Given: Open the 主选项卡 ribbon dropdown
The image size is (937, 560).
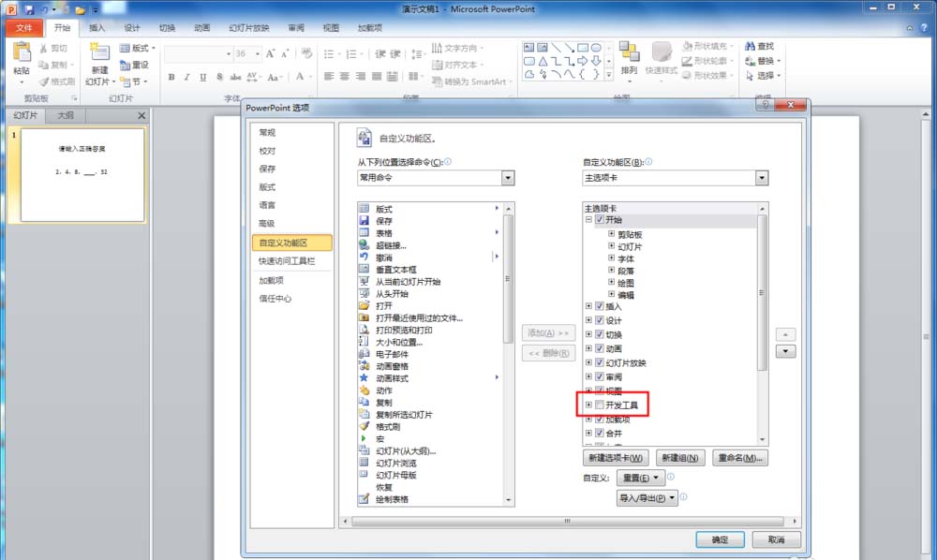Looking at the screenshot, I should (761, 177).
